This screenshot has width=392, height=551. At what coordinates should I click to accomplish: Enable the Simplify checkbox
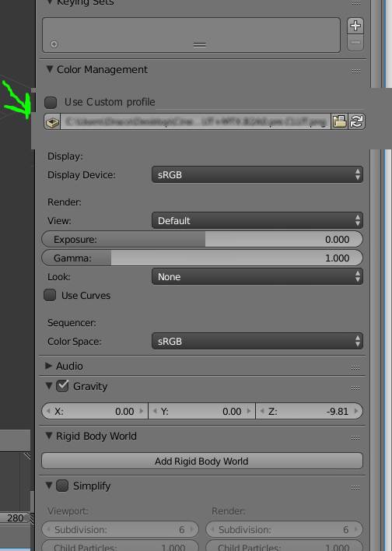62,486
